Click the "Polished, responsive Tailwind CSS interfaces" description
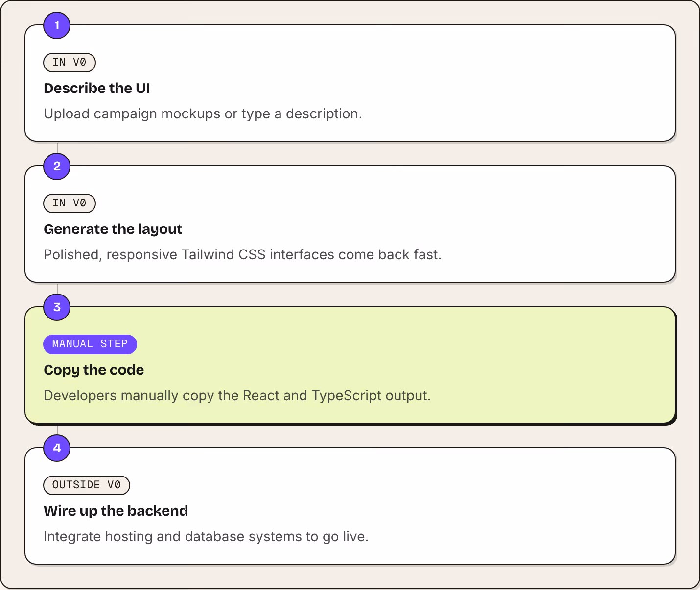The width and height of the screenshot is (700, 590). point(242,254)
